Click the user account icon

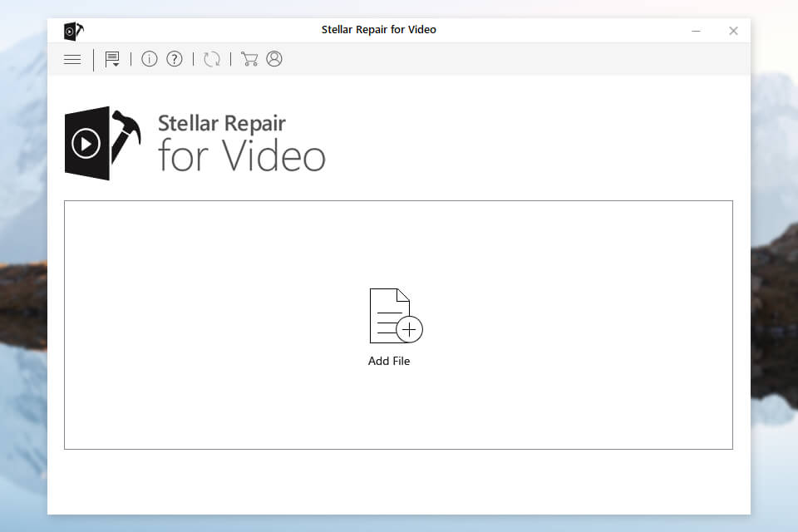coord(274,59)
